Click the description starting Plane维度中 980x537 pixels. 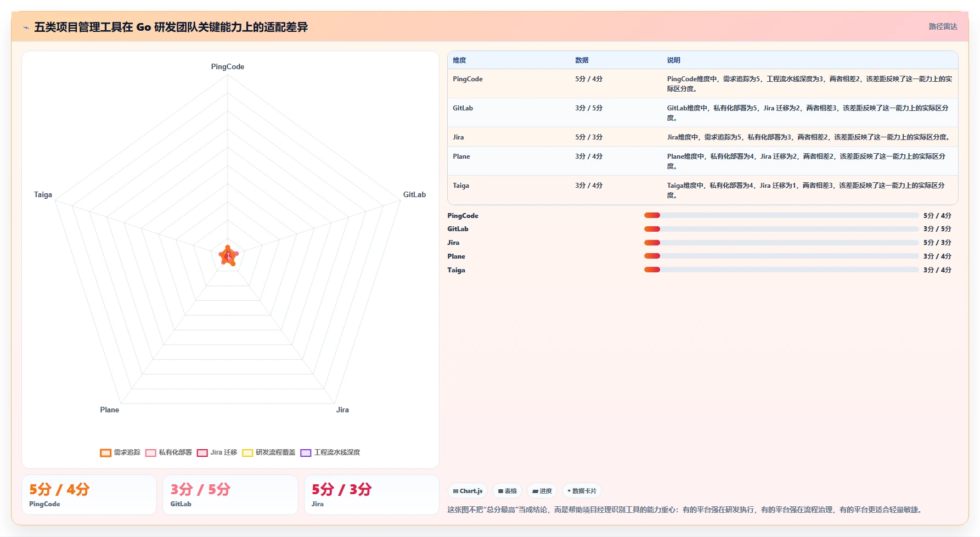point(806,161)
